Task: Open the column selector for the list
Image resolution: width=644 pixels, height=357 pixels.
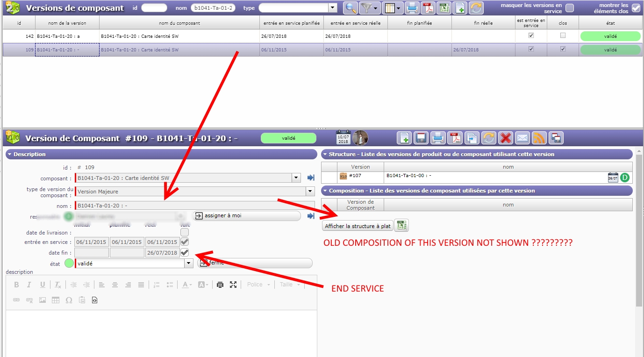Action: 392,7
